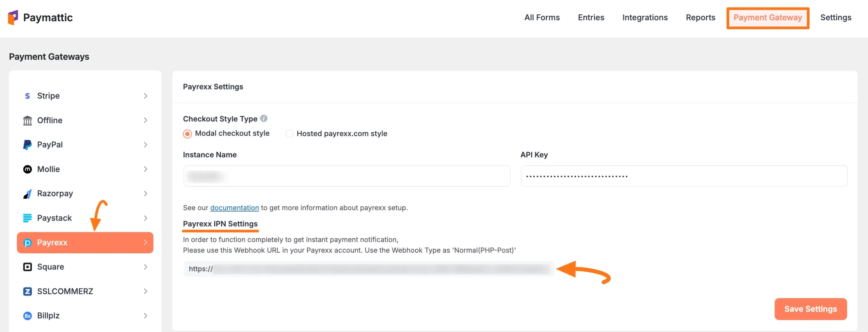Screen dimensions: 868x332
Task: Select the Billplz gateway icon
Action: (x=27, y=315)
